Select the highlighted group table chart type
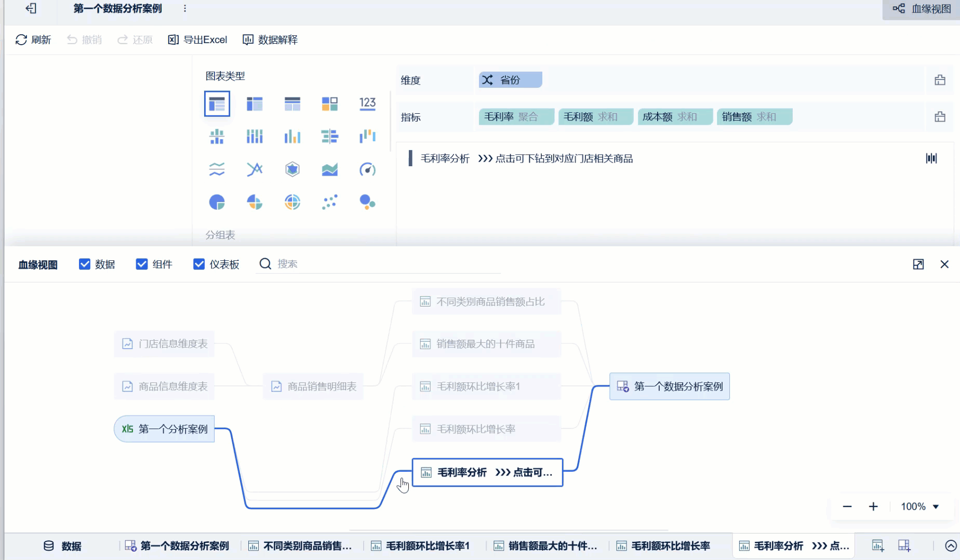 pos(217,104)
